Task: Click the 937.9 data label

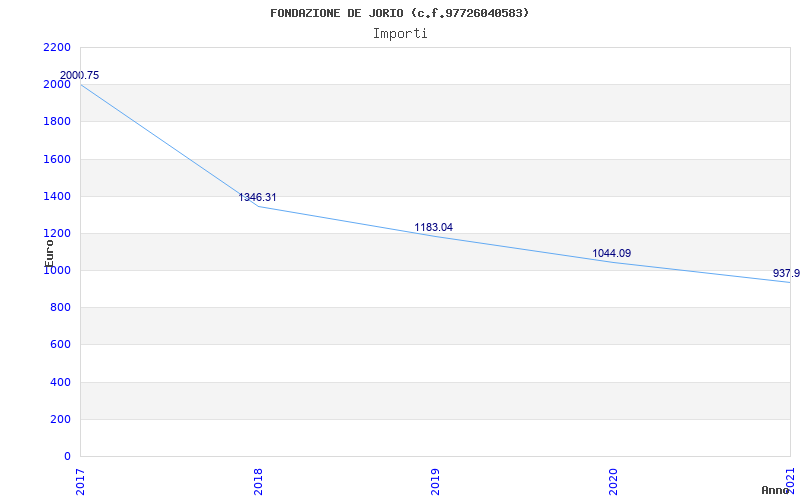Action: [x=786, y=273]
